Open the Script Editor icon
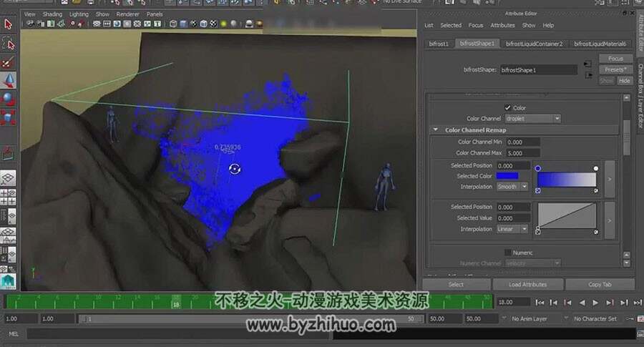Viewport: 644px width, 347px height. coord(640,335)
